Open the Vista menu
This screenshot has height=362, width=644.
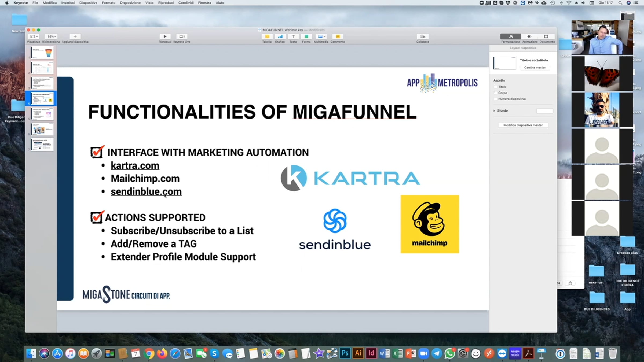coord(149,3)
